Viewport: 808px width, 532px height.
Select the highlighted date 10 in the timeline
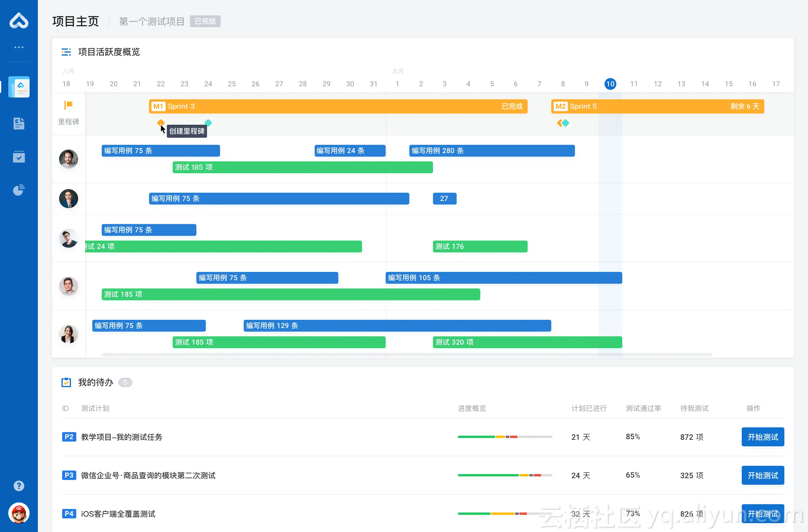point(610,84)
